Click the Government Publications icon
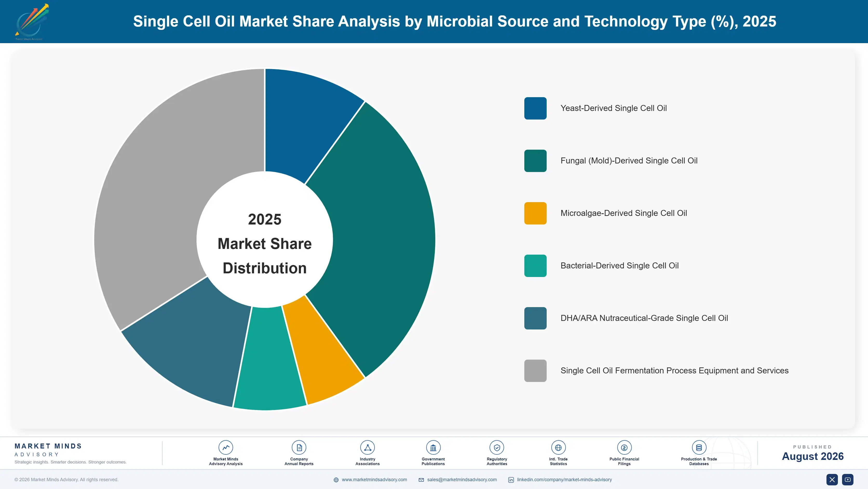This screenshot has width=868, height=489. coord(433,447)
